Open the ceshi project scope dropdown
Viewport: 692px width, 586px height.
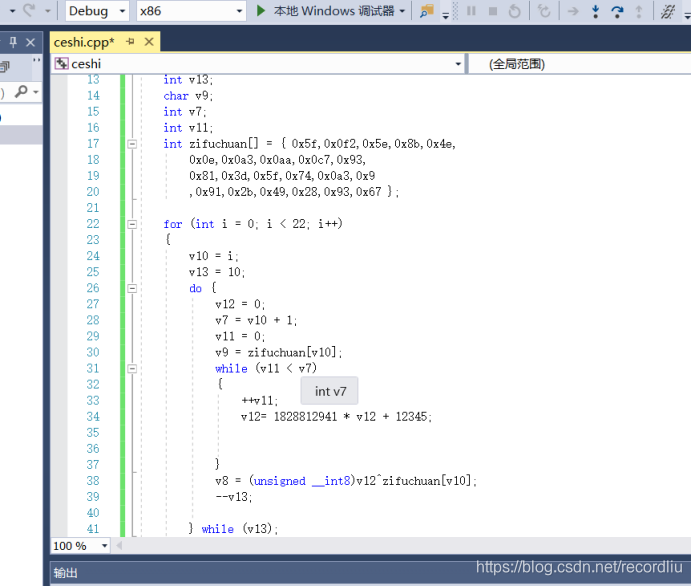tap(259, 64)
